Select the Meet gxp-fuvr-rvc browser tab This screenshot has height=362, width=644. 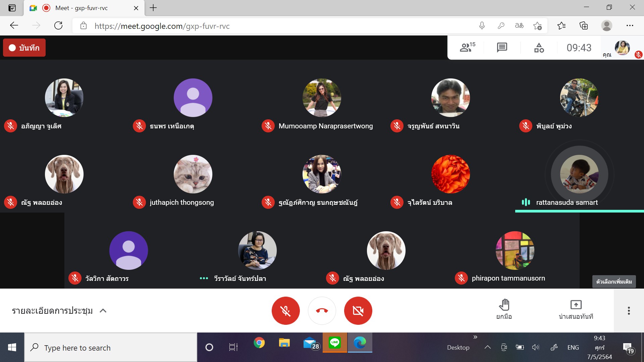[82, 8]
